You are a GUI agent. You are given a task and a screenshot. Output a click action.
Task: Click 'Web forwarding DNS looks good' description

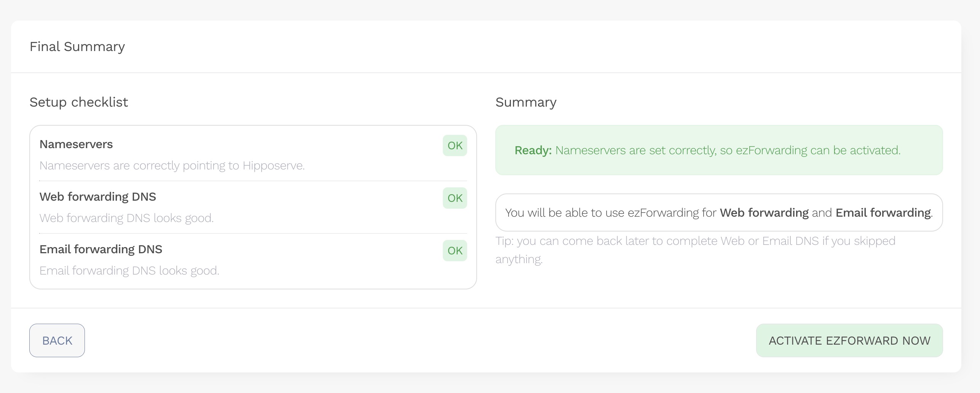126,218
